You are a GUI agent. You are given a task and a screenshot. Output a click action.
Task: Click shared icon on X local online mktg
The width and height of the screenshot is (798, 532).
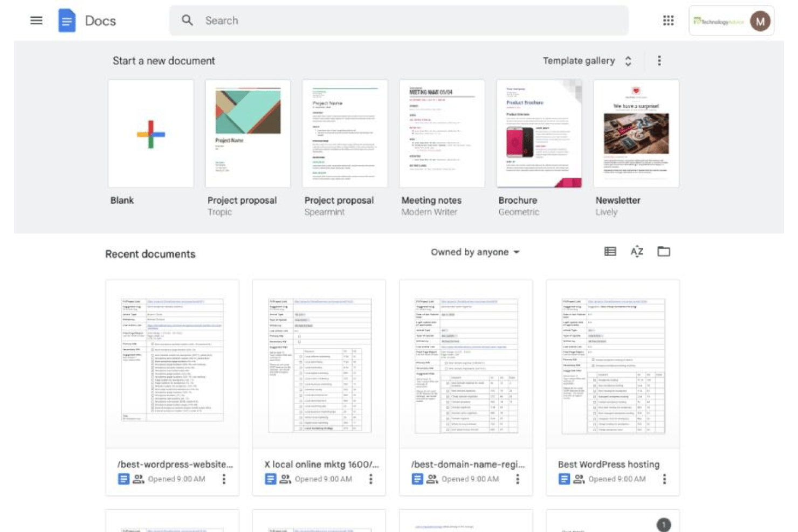(x=285, y=479)
